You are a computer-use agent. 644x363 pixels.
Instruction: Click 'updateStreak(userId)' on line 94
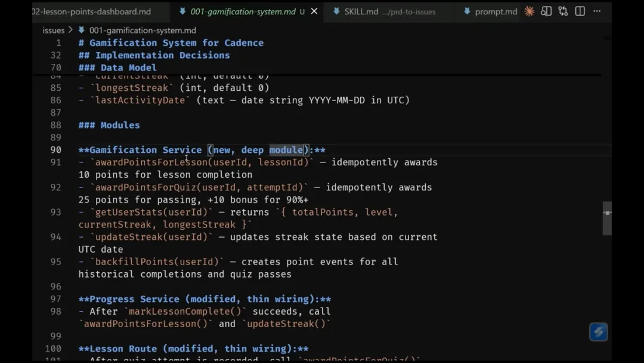151,237
